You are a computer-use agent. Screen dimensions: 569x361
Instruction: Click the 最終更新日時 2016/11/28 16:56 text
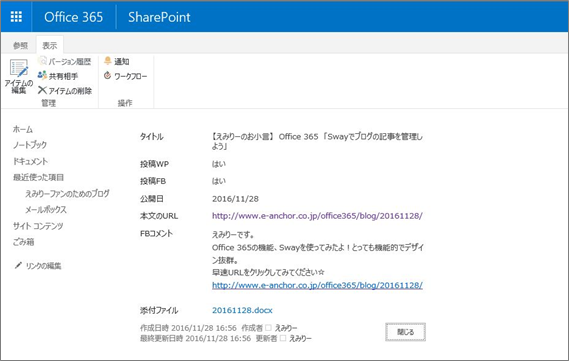[x=196, y=339]
